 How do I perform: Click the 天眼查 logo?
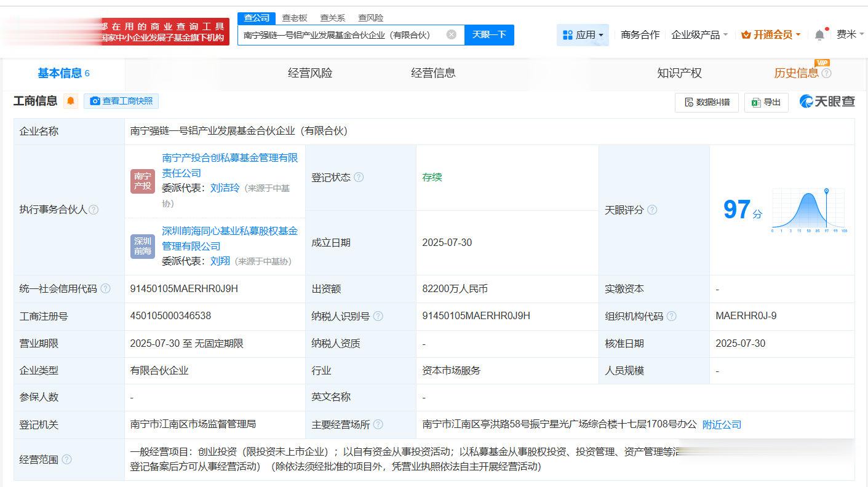tap(827, 101)
